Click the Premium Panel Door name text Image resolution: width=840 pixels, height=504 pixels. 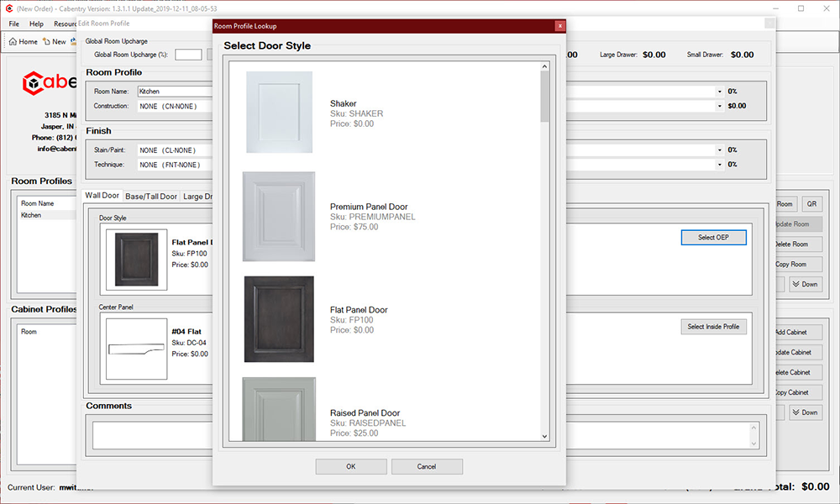point(369,207)
